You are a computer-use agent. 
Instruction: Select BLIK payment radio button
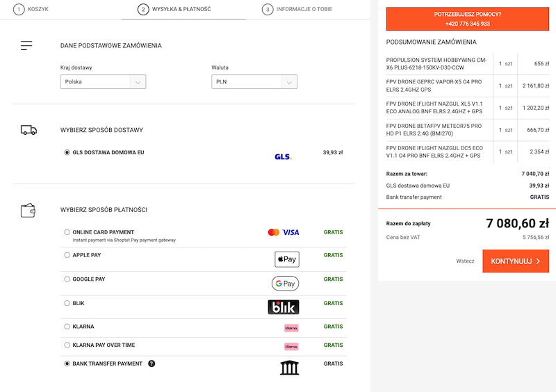(x=67, y=303)
